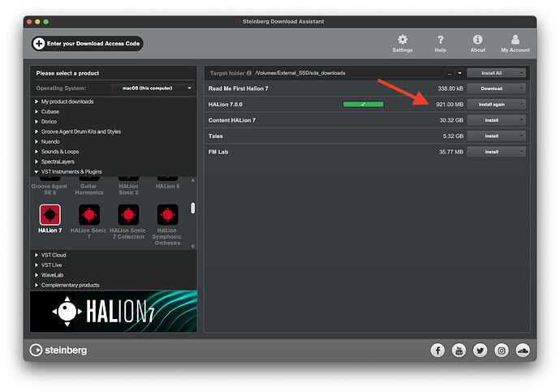Download Read Me First Halion 7

tap(492, 88)
